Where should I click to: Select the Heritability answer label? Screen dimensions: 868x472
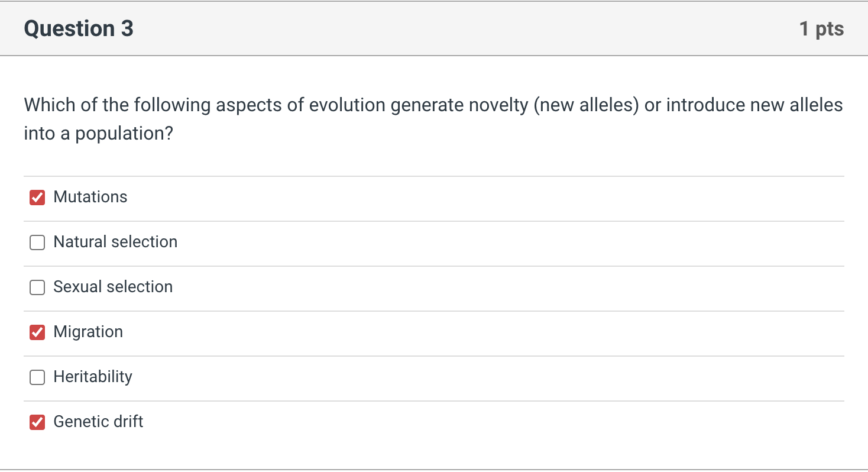coord(92,377)
